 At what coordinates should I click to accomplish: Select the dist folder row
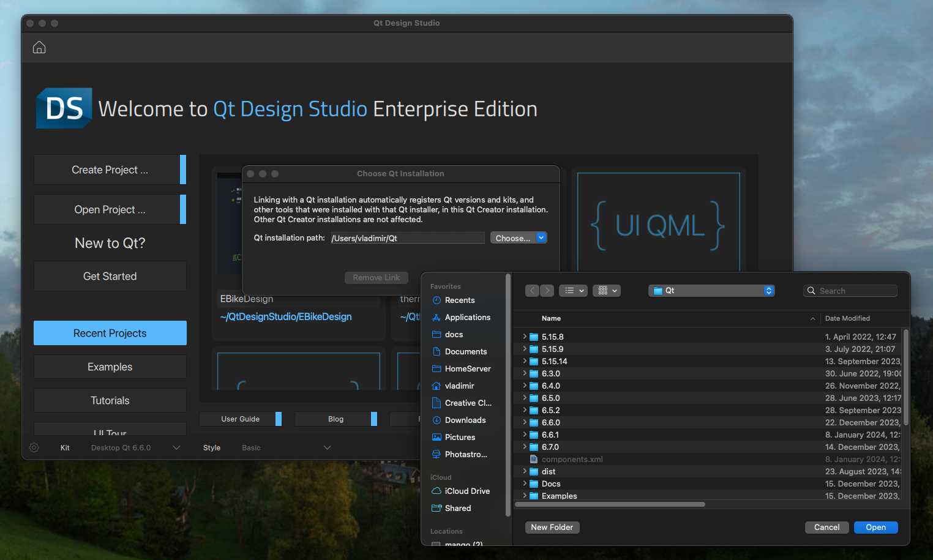(x=708, y=471)
